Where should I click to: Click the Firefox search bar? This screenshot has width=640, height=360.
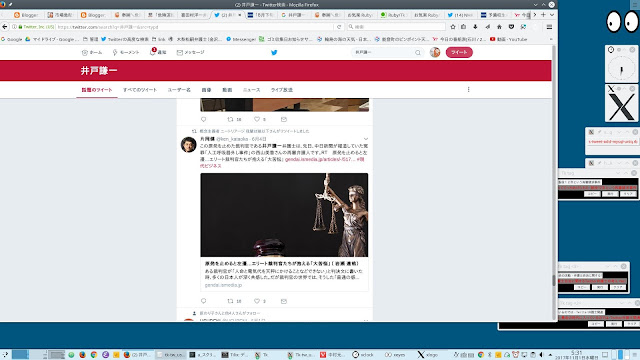pyautogui.click(x=396, y=27)
